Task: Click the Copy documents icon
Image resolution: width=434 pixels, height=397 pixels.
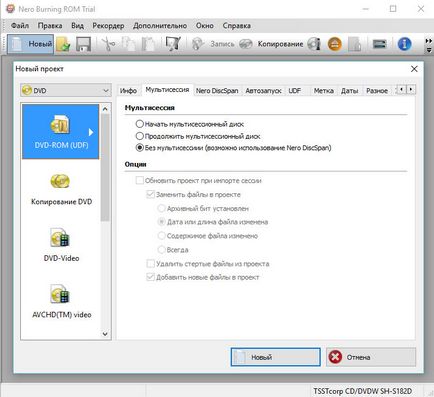Action: pyautogui.click(x=128, y=44)
